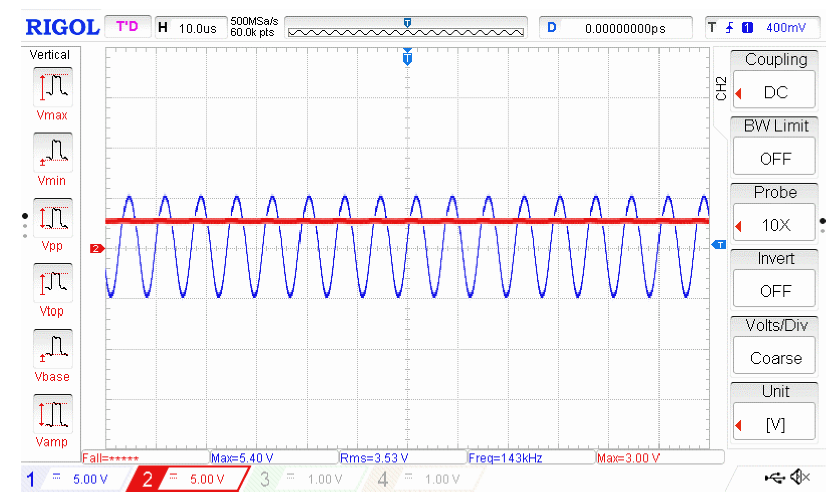839x504 pixels.
Task: Toggle Volts/Div Coarse adjustment
Action: click(774, 355)
